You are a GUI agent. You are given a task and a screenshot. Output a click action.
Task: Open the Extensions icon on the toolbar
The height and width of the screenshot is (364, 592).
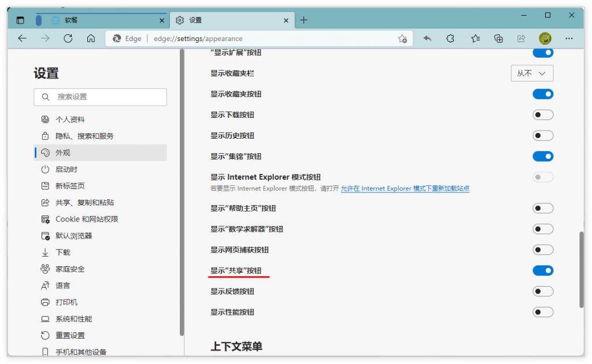[450, 38]
